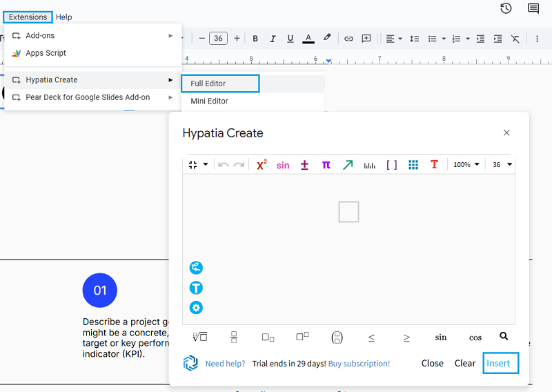Open Hypatia collapse view dropdown
The height and width of the screenshot is (392, 552).
[198, 164]
